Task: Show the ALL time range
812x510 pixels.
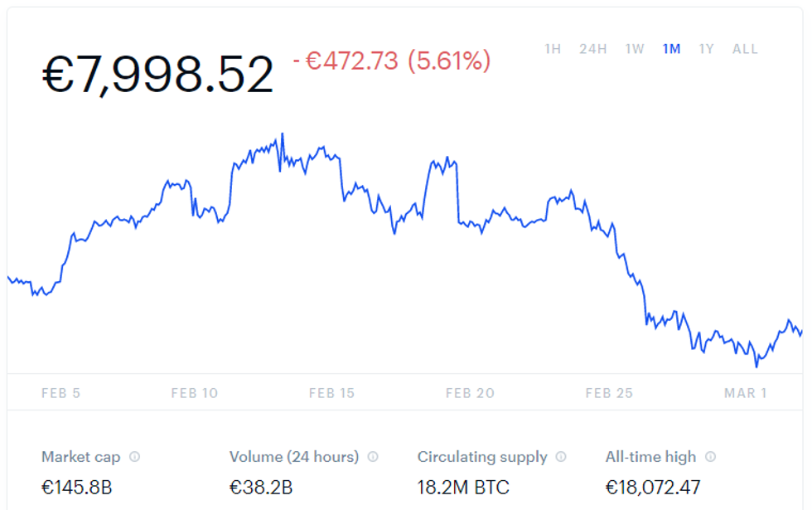Action: (x=745, y=49)
